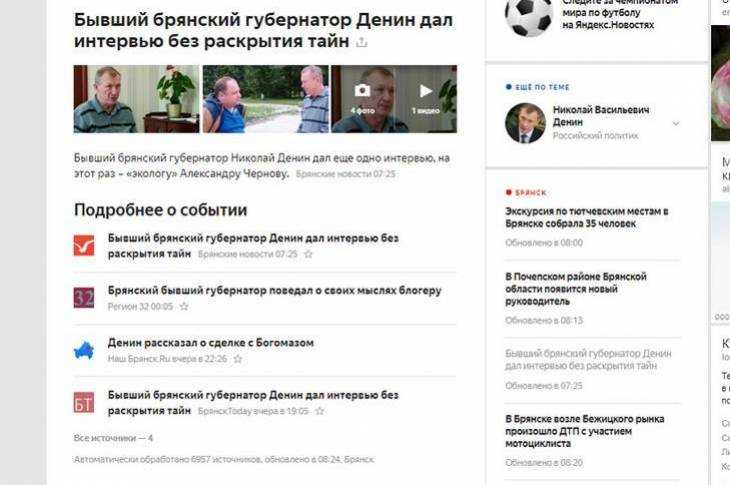This screenshot has height=485, width=730.
Task: Star the БрянскToday article
Action: (319, 411)
